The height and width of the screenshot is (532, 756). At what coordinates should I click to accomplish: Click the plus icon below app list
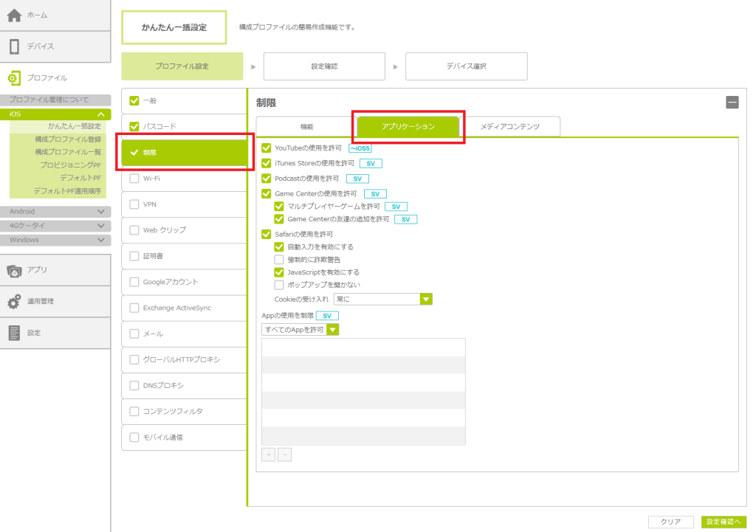click(268, 455)
